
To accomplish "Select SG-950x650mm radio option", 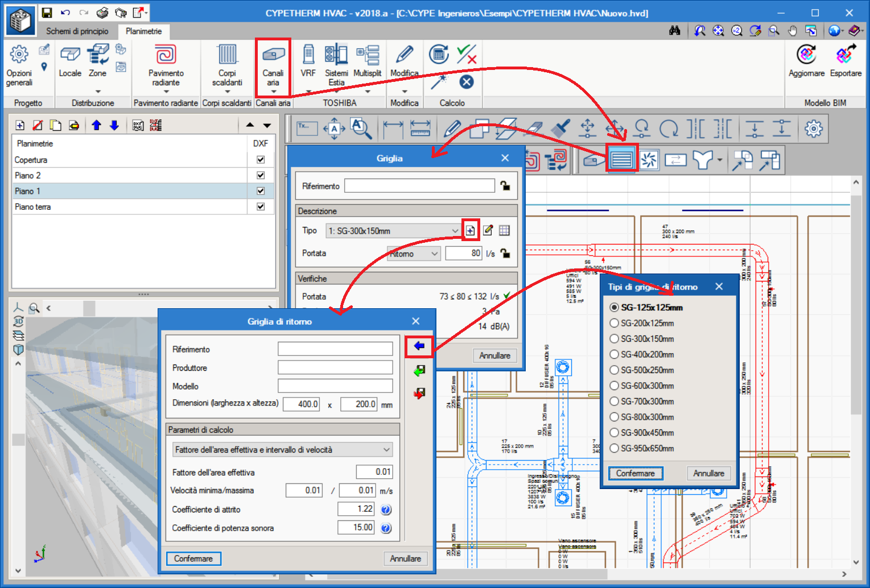I will (x=614, y=448).
